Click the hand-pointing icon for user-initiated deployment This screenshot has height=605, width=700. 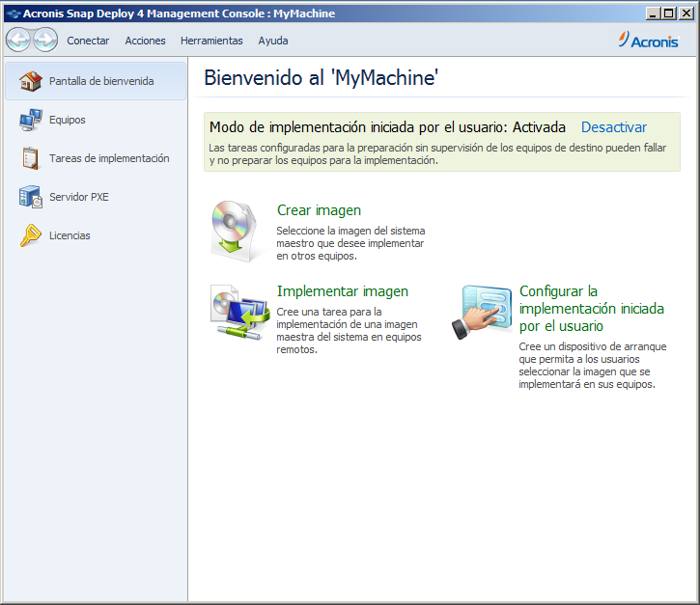pyautogui.click(x=482, y=313)
